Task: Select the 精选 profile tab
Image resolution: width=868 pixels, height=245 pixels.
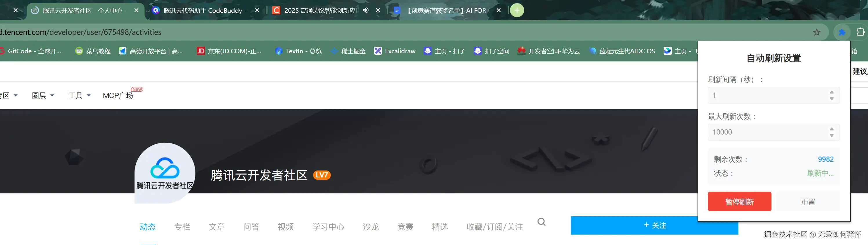Action: pos(440,227)
